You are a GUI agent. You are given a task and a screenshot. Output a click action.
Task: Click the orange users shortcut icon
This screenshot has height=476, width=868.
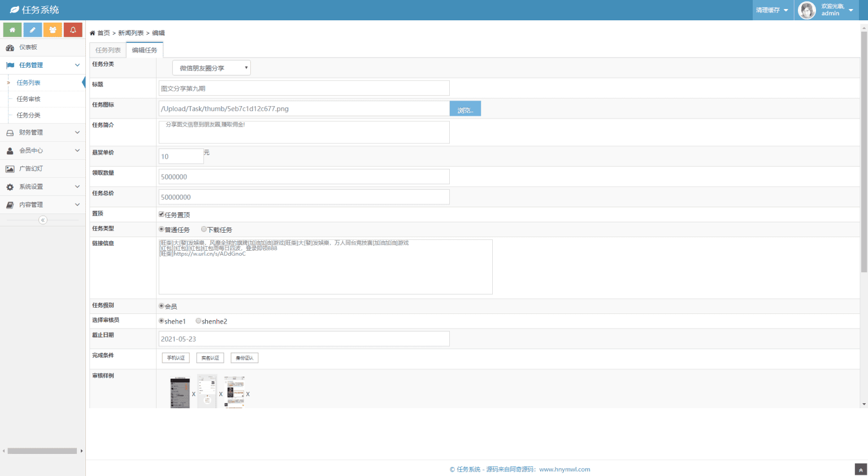pos(53,30)
